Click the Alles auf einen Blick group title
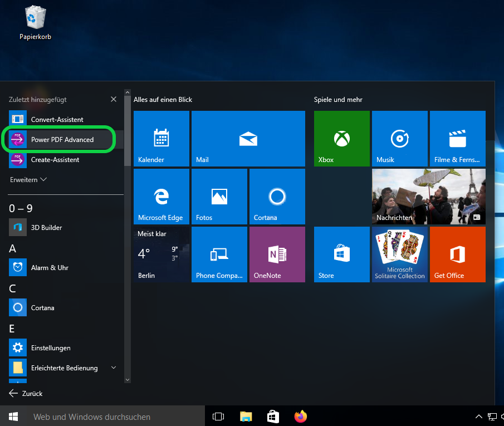 pos(163,100)
